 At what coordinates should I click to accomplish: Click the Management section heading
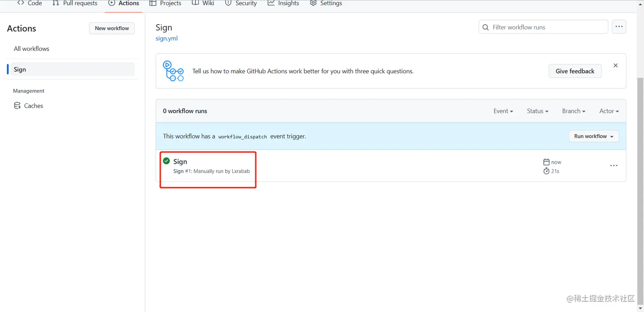(29, 91)
